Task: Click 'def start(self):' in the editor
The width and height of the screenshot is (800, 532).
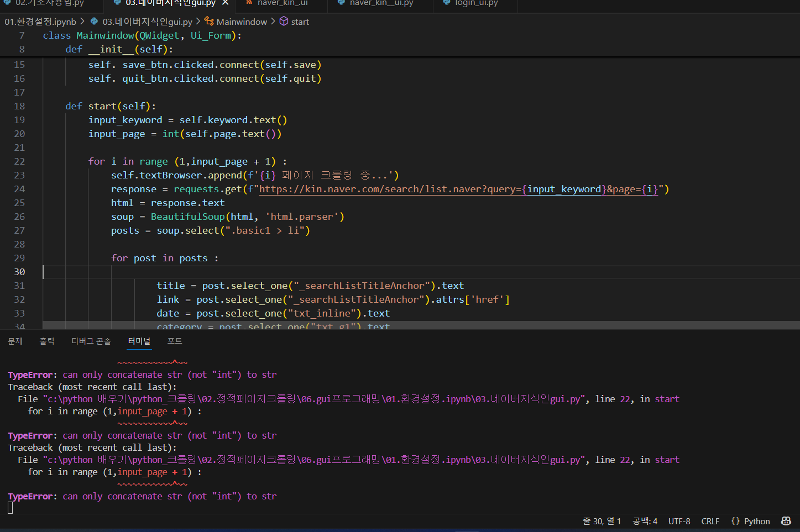Action: 111,106
